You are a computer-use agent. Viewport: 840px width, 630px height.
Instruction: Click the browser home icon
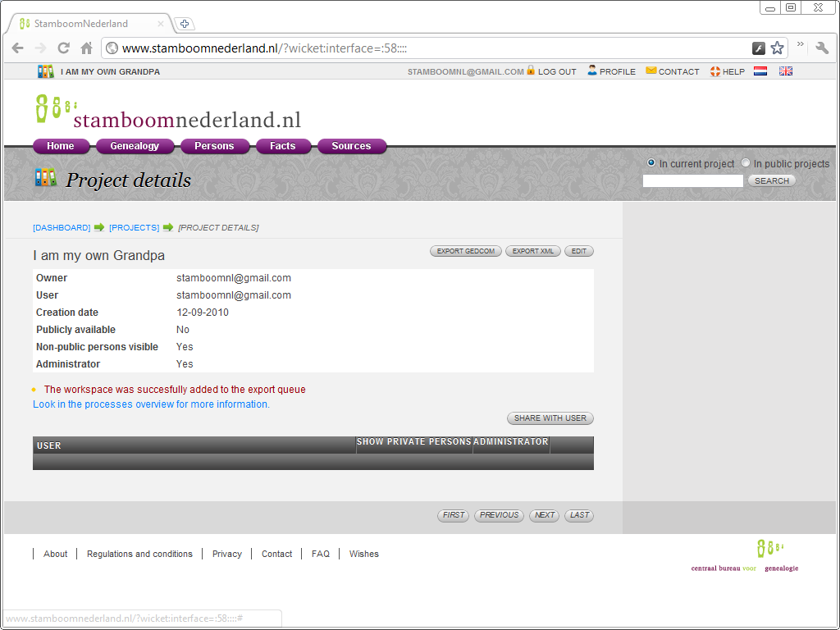86,48
